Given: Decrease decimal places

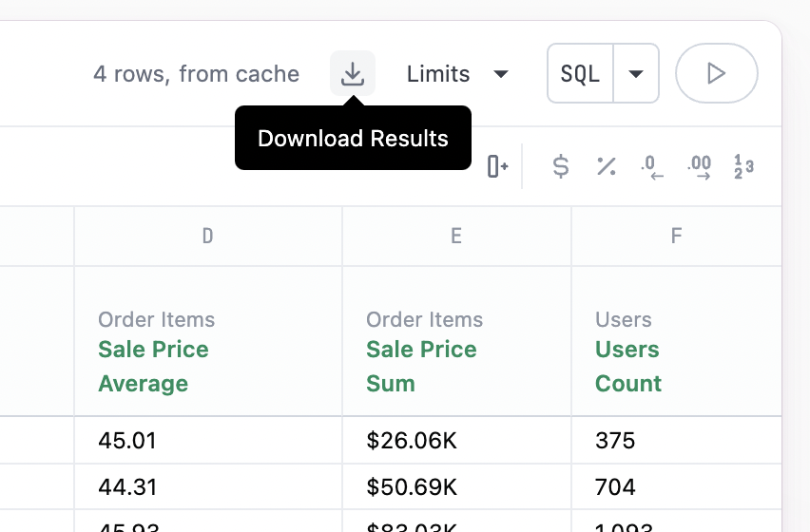Looking at the screenshot, I should (x=652, y=166).
